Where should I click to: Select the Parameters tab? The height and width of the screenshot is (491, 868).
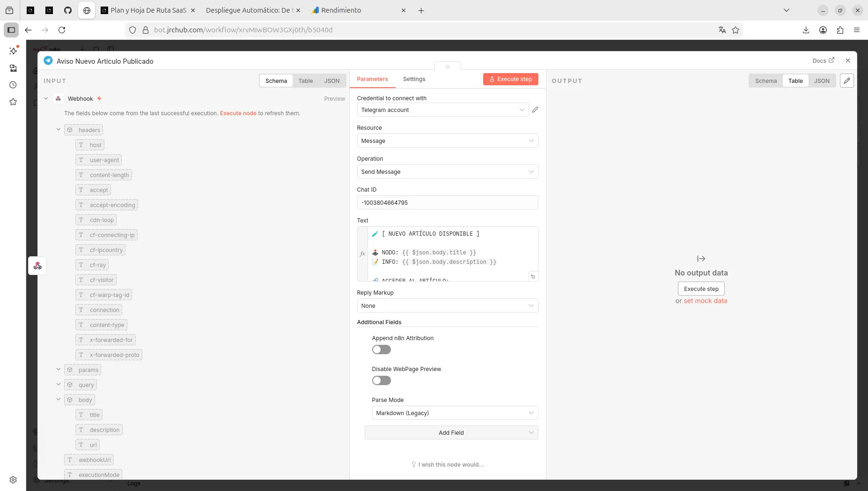pos(372,79)
